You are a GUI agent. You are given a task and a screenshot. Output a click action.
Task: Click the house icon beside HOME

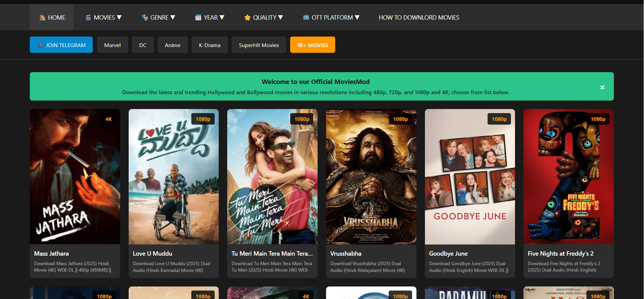(x=42, y=18)
